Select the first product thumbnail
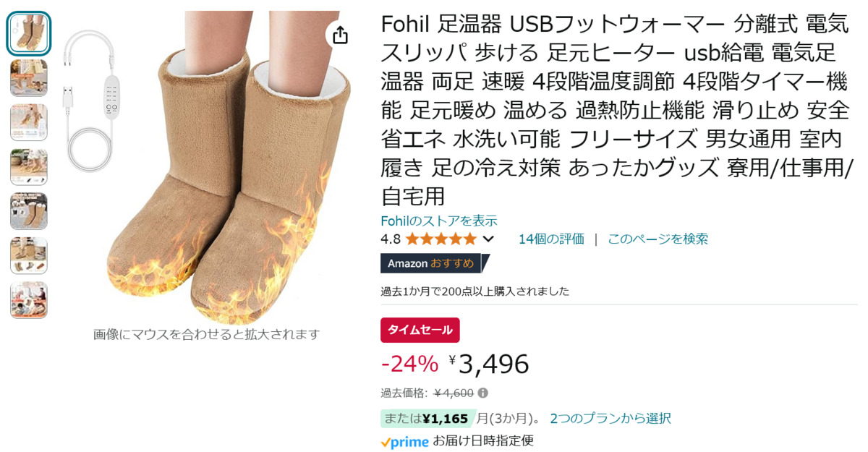The height and width of the screenshot is (452, 868). coord(29,33)
